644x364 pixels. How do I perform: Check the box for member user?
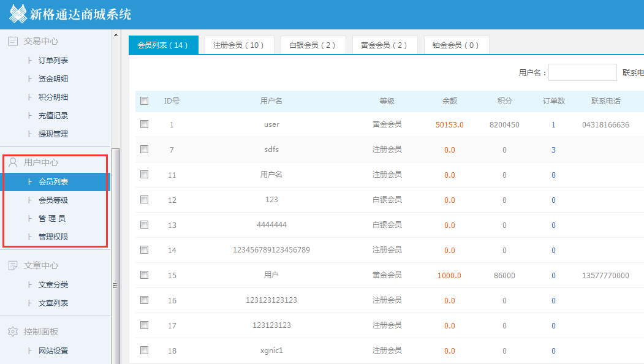[145, 124]
